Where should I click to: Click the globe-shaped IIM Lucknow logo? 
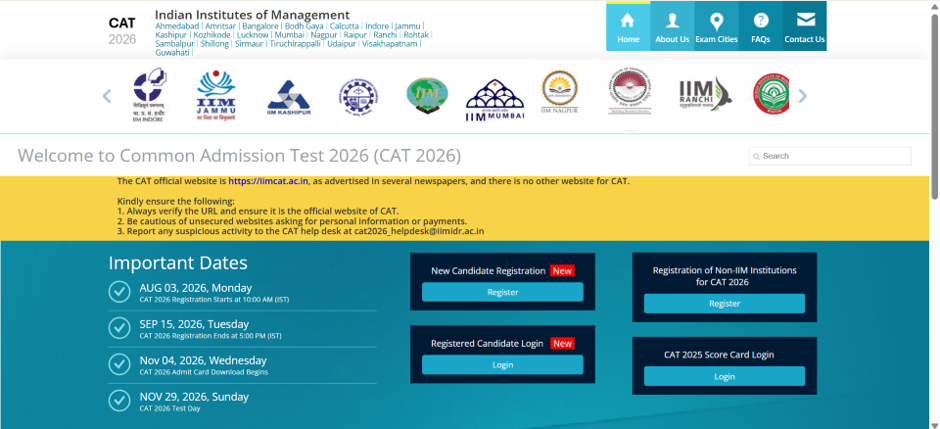tap(427, 96)
